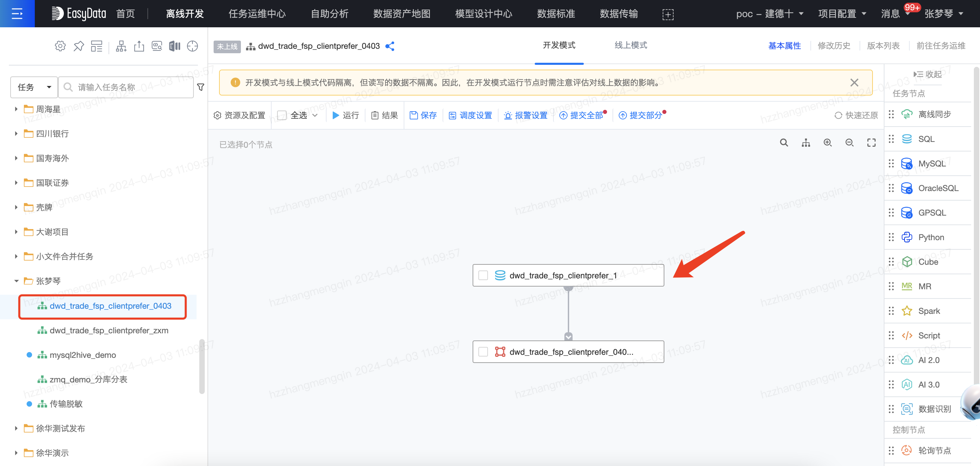
Task: Open 任务运维中心 in the top navigation
Action: (257, 14)
